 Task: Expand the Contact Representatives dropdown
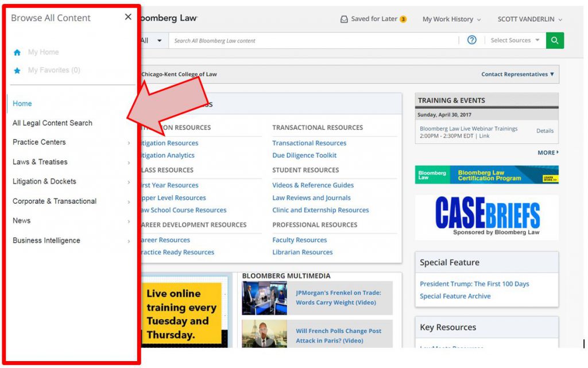pyautogui.click(x=517, y=74)
